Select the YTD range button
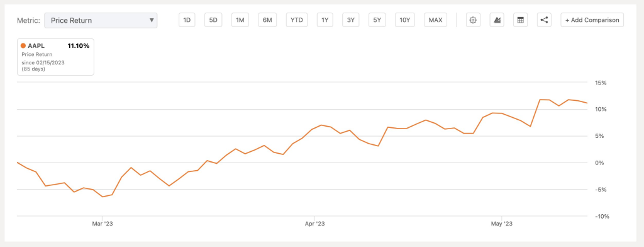Viewport: 644px width, 247px height. click(297, 20)
